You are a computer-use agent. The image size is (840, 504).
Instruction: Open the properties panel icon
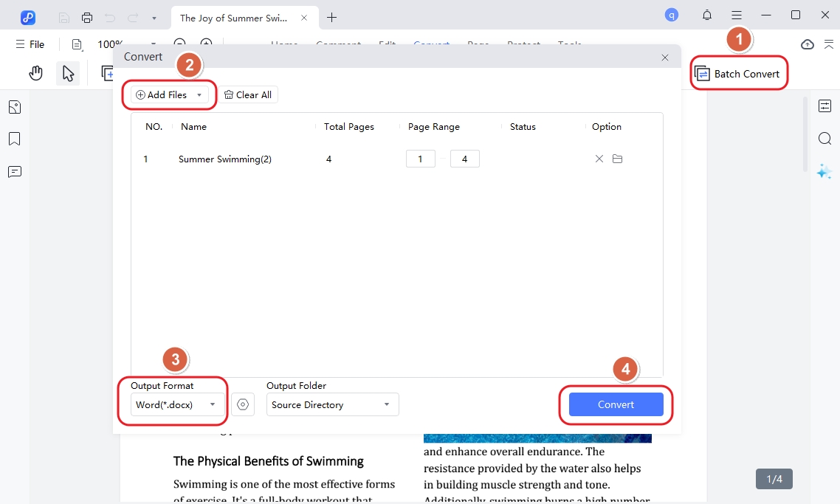[824, 106]
